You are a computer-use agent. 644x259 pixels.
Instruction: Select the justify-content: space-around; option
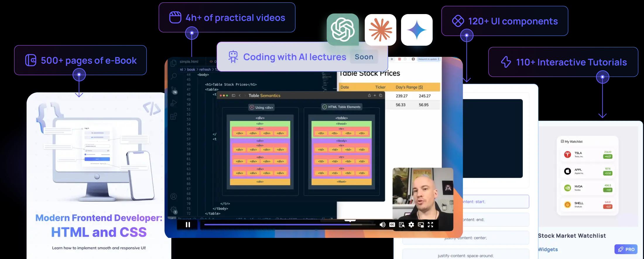click(466, 255)
